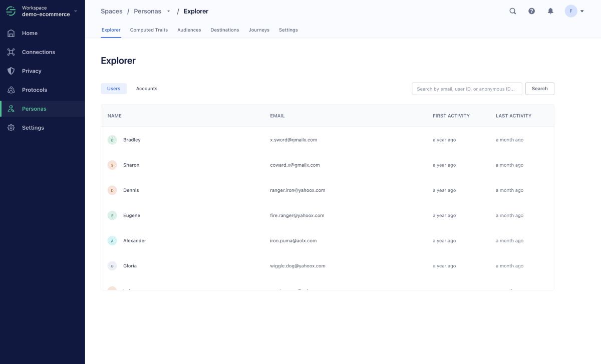This screenshot has width=601, height=364.
Task: Go to the Audiences tab
Action: pos(189,30)
